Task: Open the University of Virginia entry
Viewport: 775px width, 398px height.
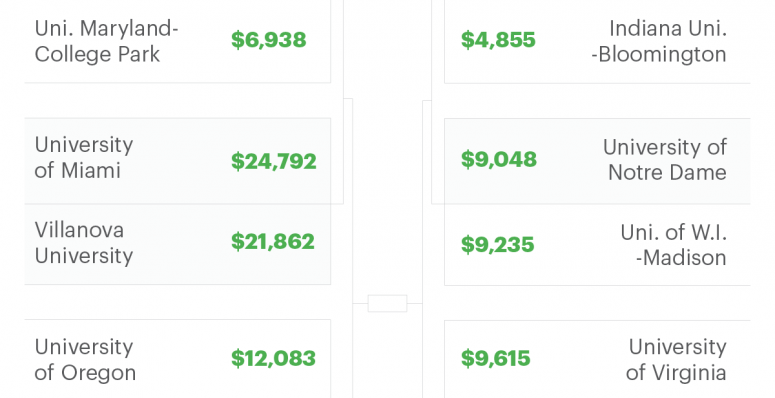Action: [x=676, y=360]
